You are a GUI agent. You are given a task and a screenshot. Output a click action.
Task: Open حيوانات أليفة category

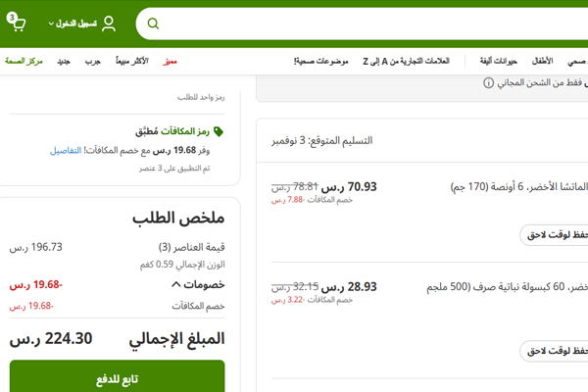(x=499, y=61)
